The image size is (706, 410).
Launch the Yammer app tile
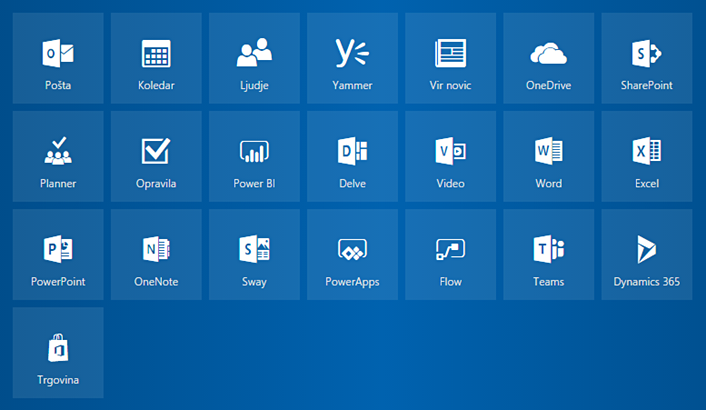353,58
